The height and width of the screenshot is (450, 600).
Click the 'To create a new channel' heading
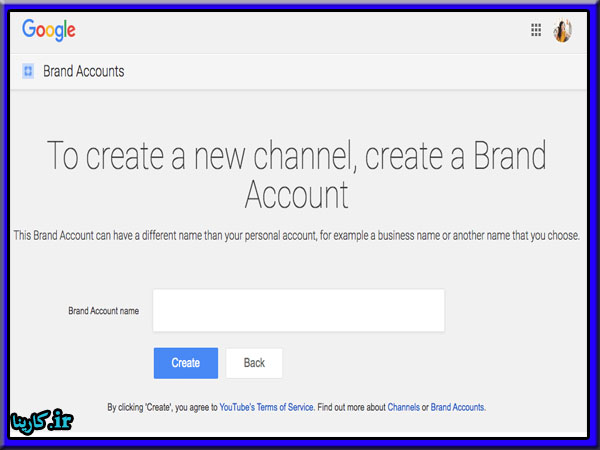pyautogui.click(x=297, y=174)
